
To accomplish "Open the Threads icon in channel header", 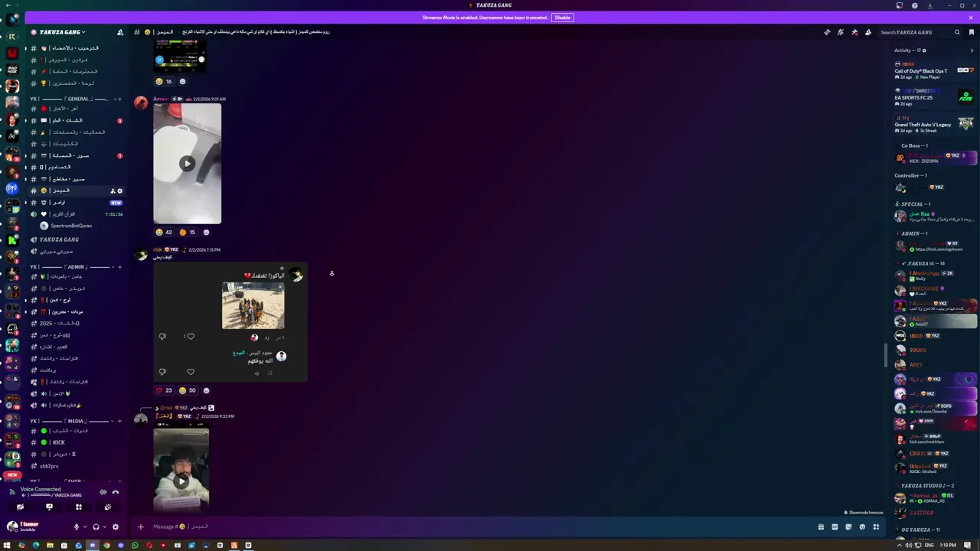I will [827, 32].
